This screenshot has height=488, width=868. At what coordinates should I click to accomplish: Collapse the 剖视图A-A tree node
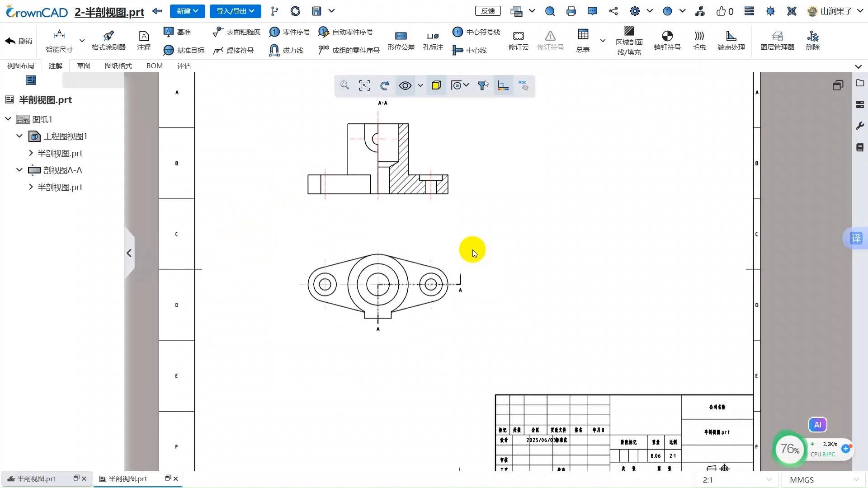coord(19,170)
